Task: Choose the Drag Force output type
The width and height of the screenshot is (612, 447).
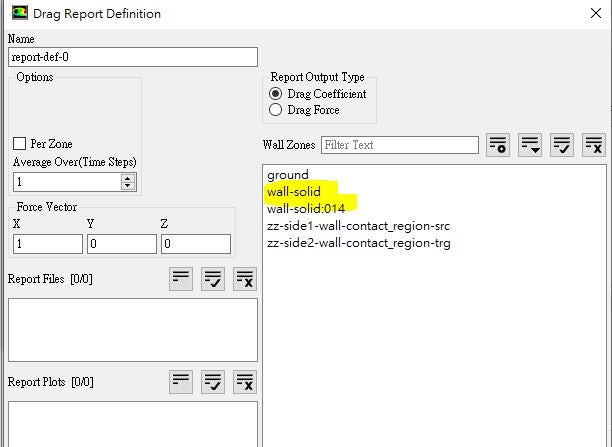Action: (x=276, y=110)
